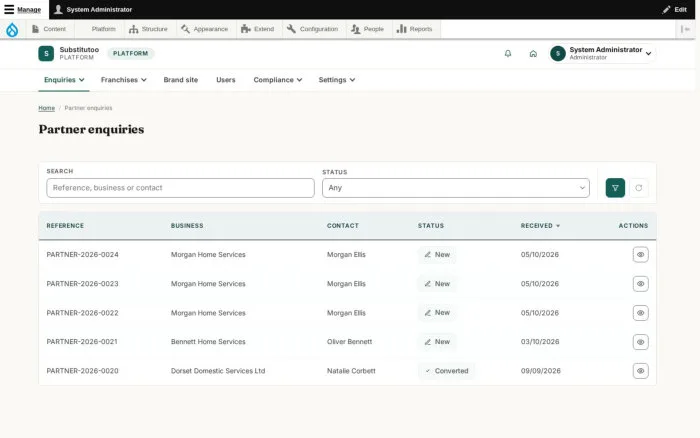Open People admin menu
700x438 pixels.
(x=367, y=29)
